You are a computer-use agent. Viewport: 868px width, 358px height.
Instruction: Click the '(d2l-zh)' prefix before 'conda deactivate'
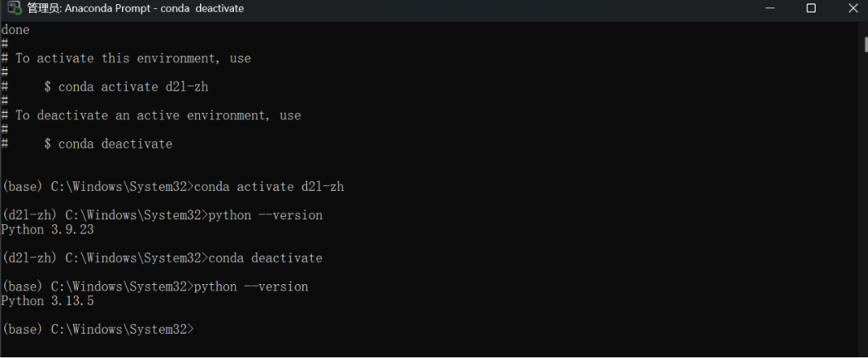29,258
